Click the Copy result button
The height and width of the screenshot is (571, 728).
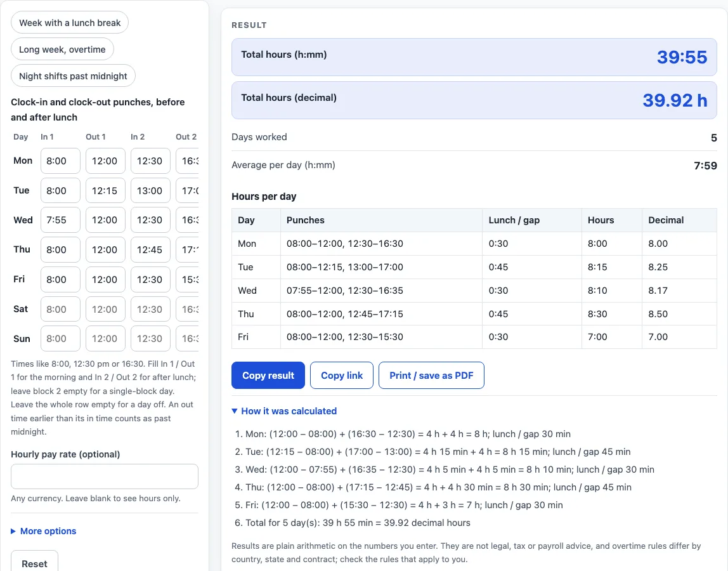point(268,376)
